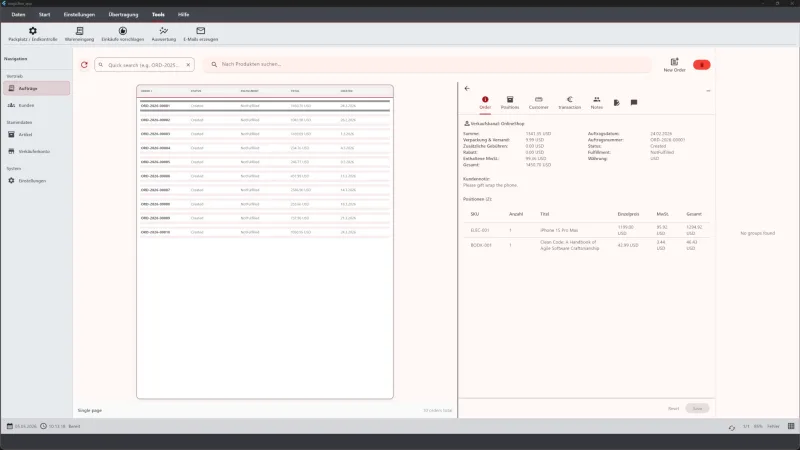This screenshot has width=800, height=450.
Task: Minimize the order detail panel with the dash icon
Action: (x=708, y=91)
